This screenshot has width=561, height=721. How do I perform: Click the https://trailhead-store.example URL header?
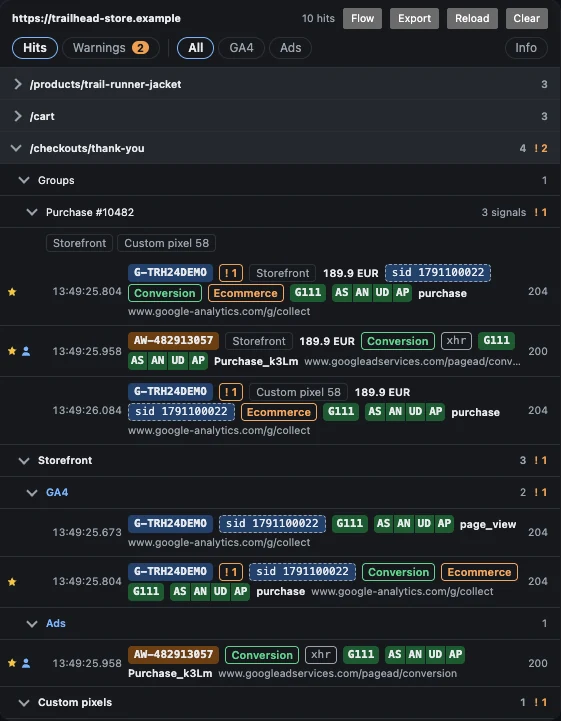[x=96, y=18]
